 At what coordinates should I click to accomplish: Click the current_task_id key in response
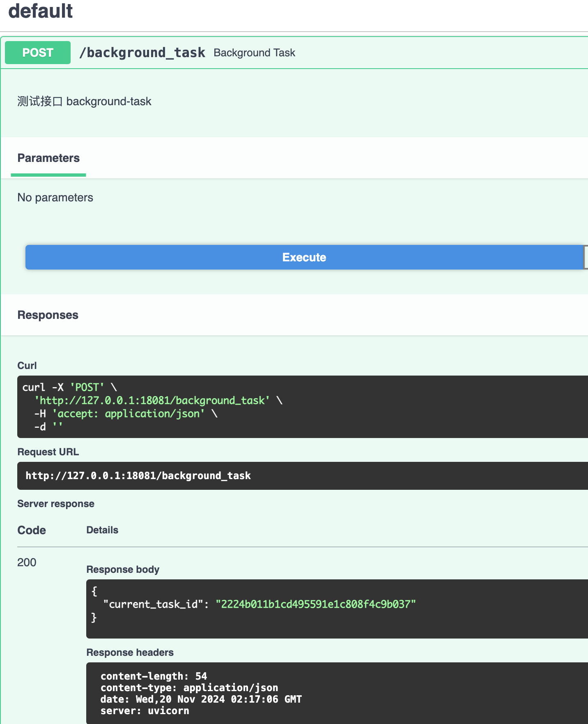[153, 604]
